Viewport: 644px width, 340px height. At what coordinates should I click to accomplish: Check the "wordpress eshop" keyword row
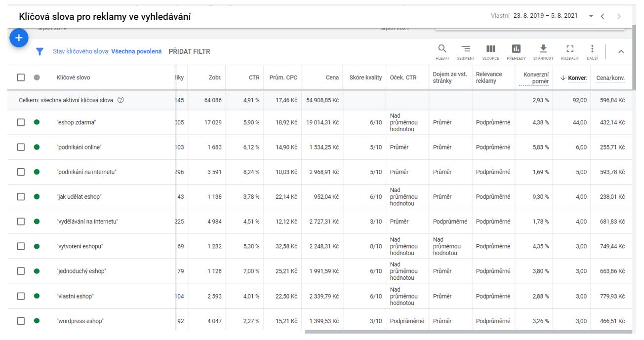pyautogui.click(x=21, y=321)
